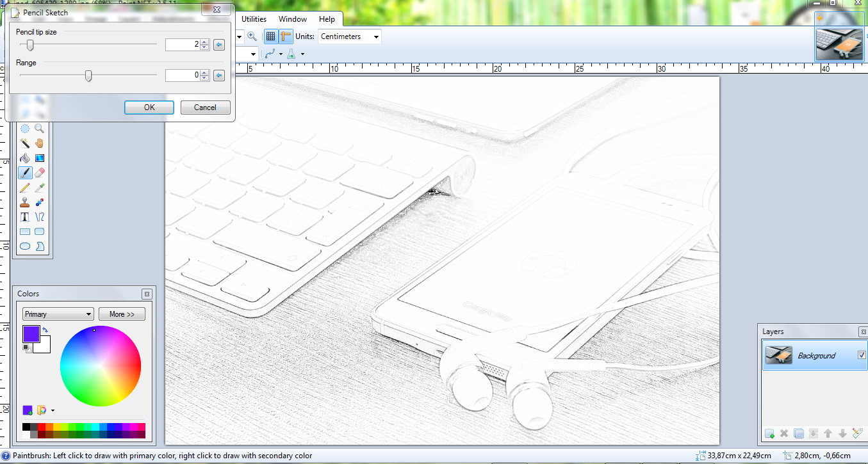Viewport: 868px width, 464px height.
Task: Open the Utilities menu
Action: point(254,19)
